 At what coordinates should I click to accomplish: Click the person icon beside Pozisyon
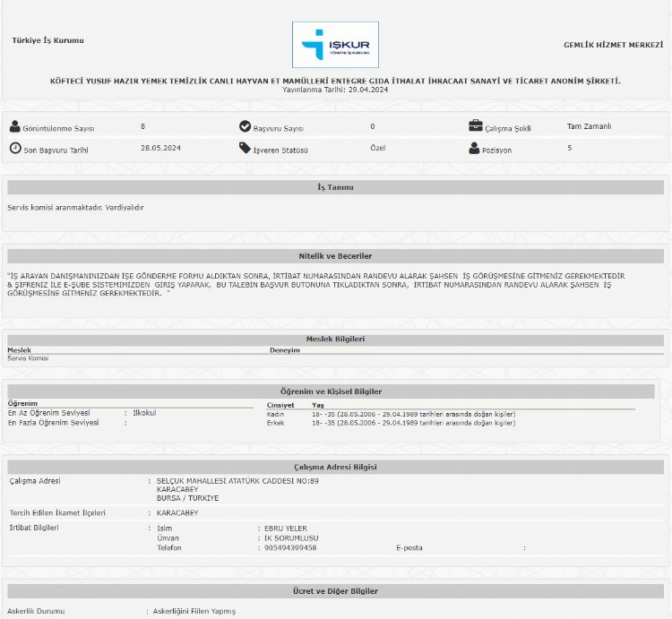[x=475, y=148]
